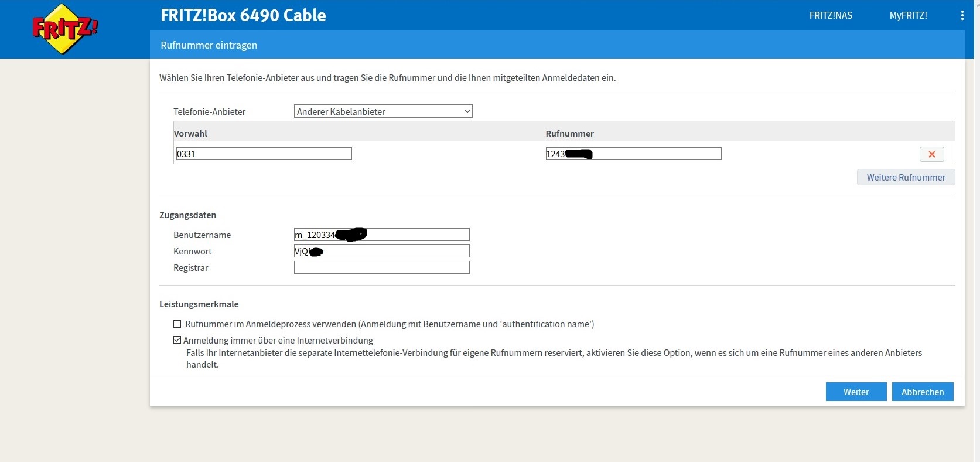
Task: Click the FRITZ! logo
Action: click(x=64, y=29)
